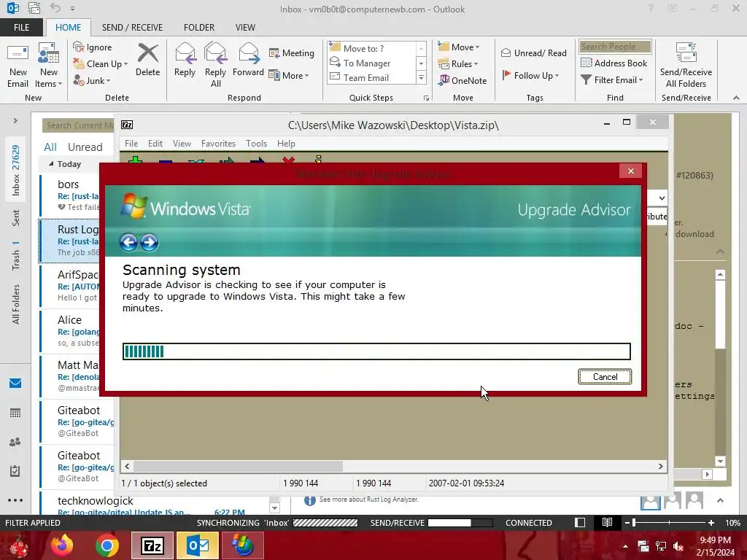The image size is (747, 560).
Task: Open the Move dropdown
Action: coord(459,47)
